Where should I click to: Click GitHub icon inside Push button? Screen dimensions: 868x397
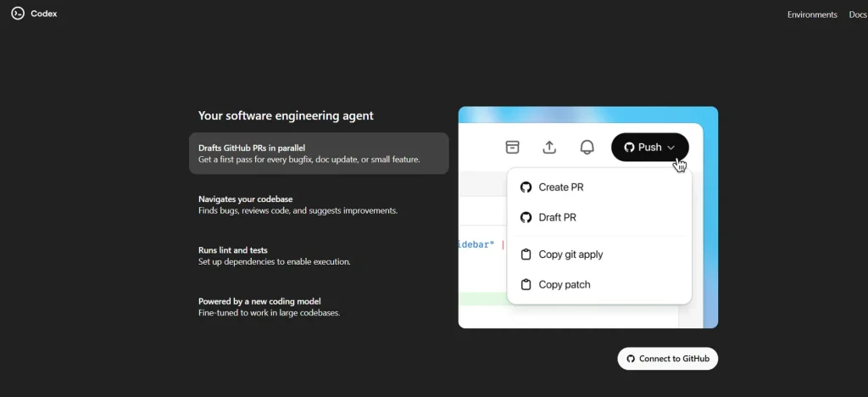pos(629,148)
